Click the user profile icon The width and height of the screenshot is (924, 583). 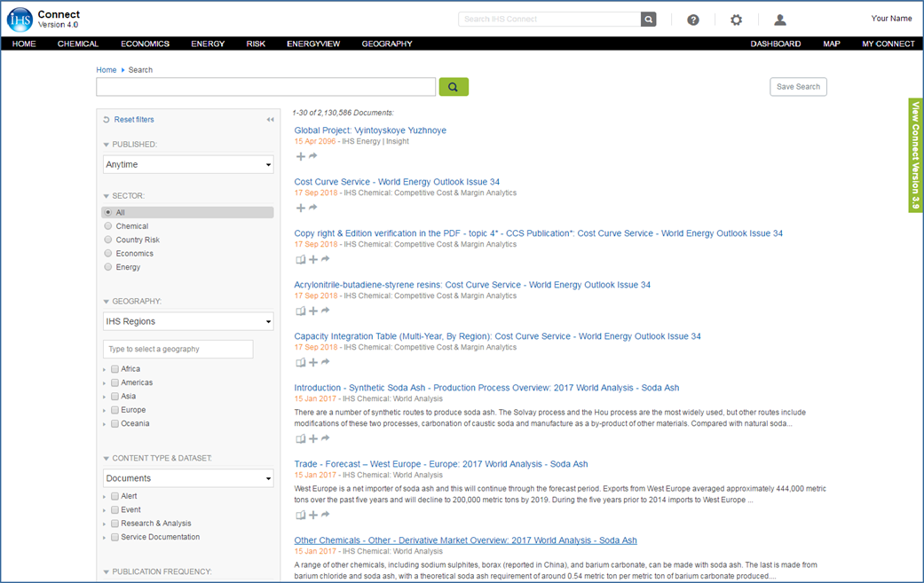click(779, 20)
